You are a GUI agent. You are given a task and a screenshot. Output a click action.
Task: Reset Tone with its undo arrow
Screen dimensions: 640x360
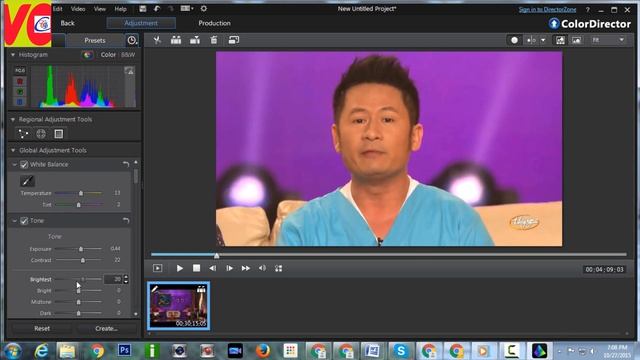tap(126, 221)
